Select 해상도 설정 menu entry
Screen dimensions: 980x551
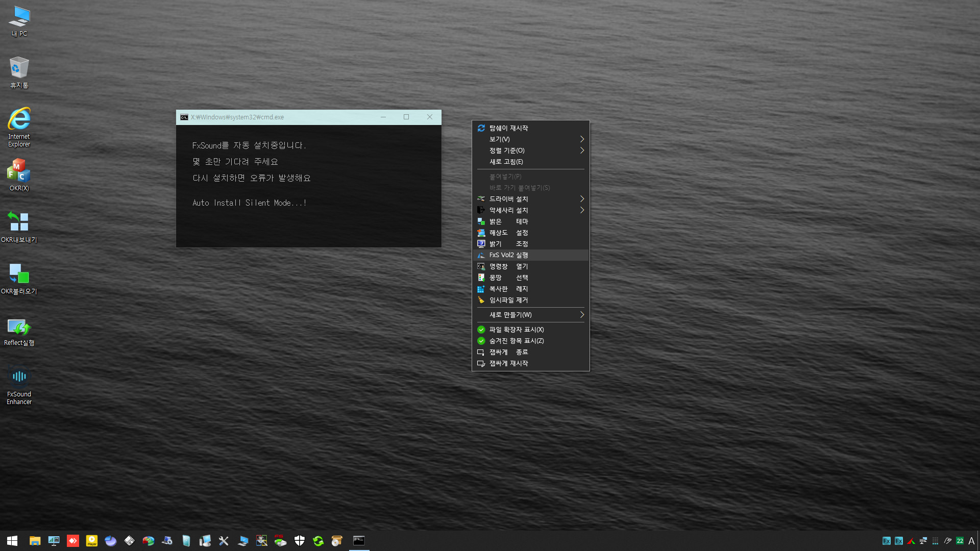pos(531,233)
